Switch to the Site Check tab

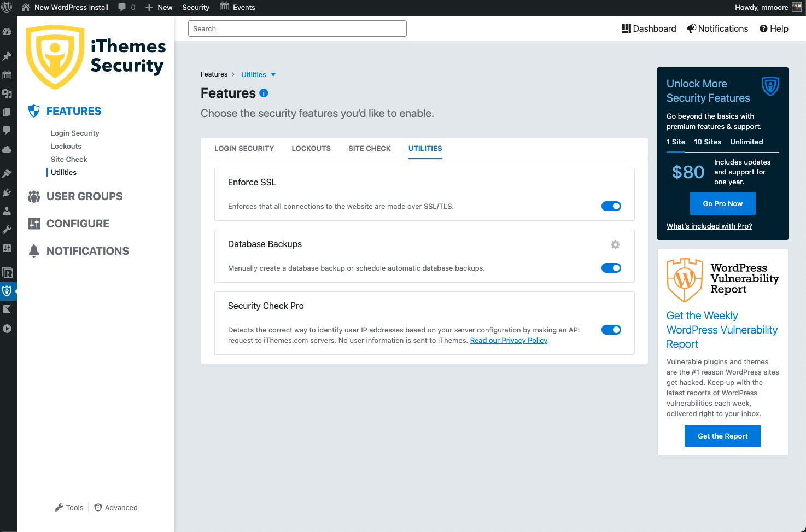(370, 148)
